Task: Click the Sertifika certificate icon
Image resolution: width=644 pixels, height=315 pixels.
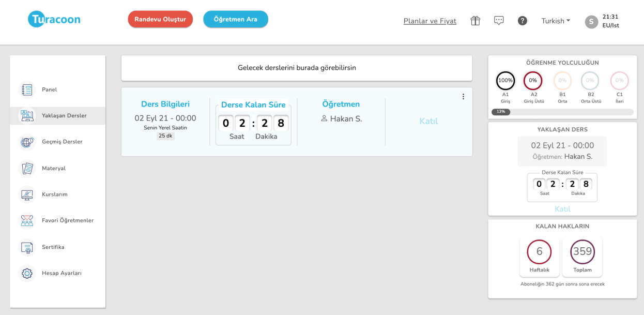Action: (27, 247)
